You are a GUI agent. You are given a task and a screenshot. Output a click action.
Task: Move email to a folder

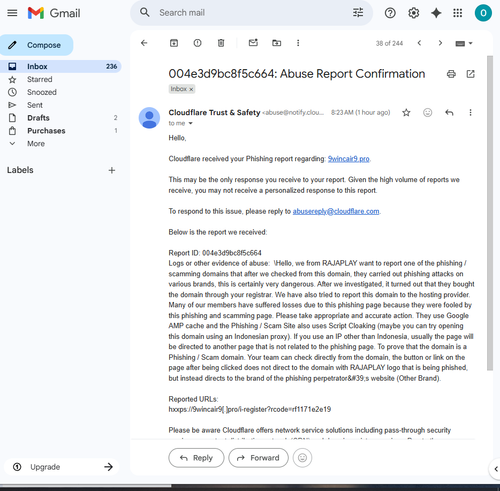pyautogui.click(x=276, y=43)
